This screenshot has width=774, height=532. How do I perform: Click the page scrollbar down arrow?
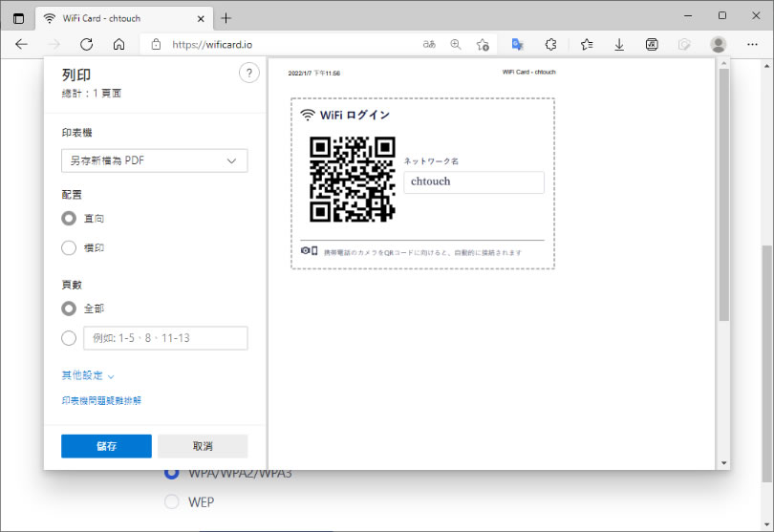click(x=766, y=525)
